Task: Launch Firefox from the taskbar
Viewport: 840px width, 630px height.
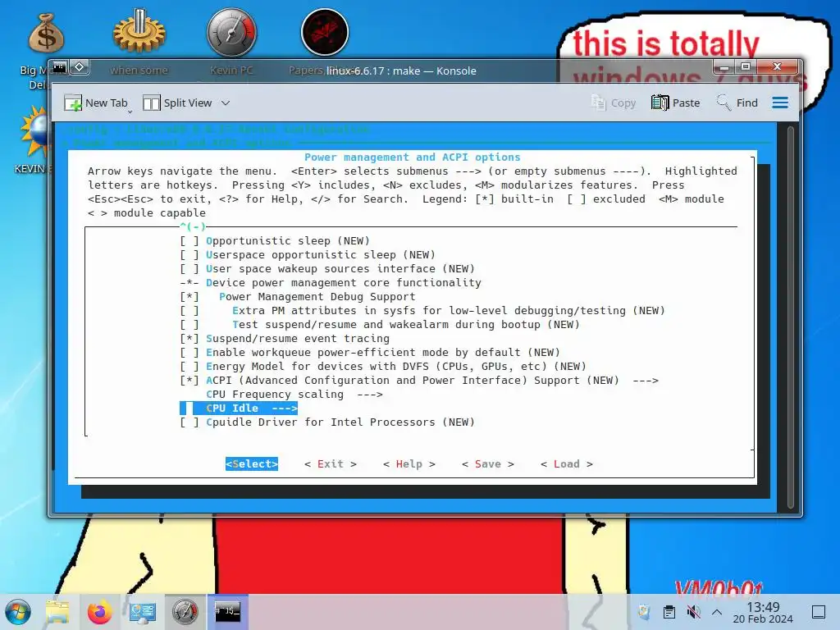Action: (x=99, y=612)
